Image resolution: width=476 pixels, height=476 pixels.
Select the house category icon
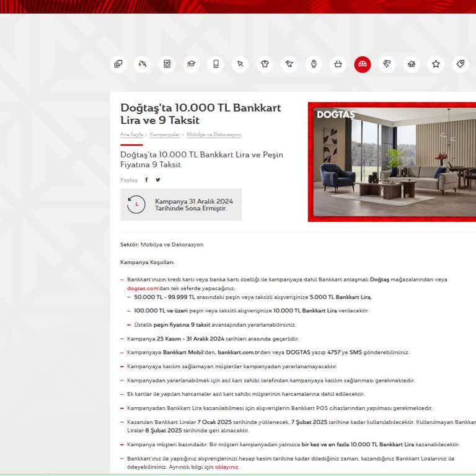tap(412, 64)
